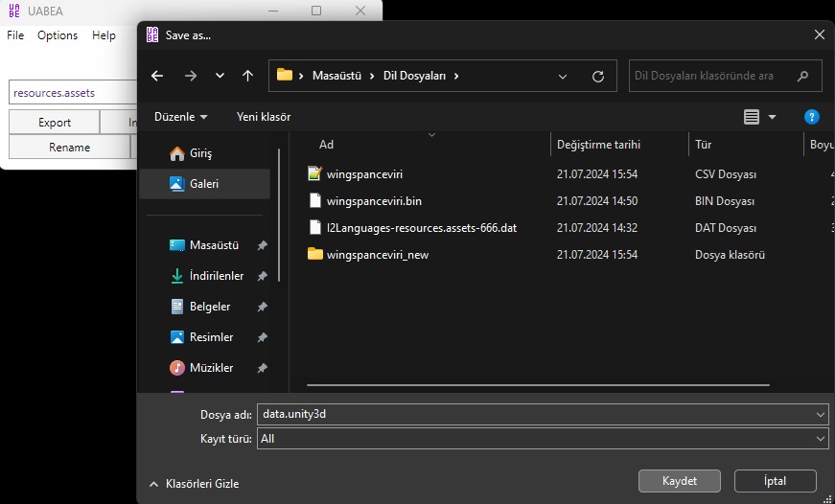The height and width of the screenshot is (504, 835).
Task: Go back in Save as dialog
Action: tap(157, 76)
